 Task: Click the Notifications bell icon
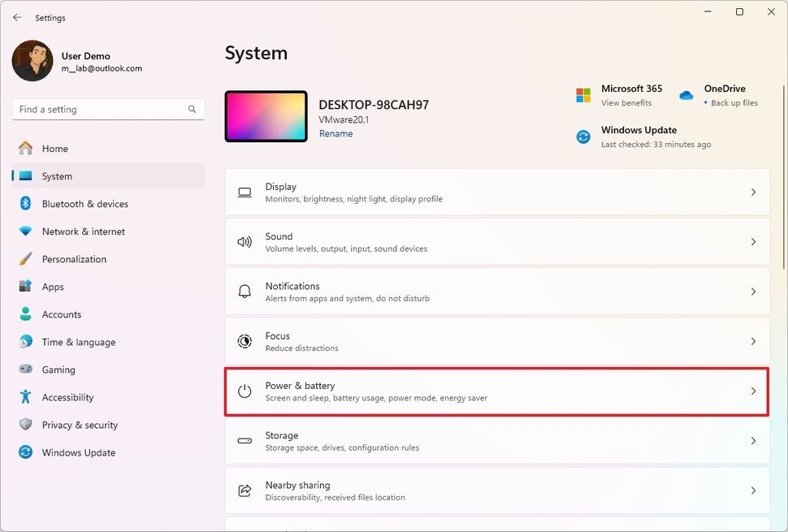tap(245, 291)
